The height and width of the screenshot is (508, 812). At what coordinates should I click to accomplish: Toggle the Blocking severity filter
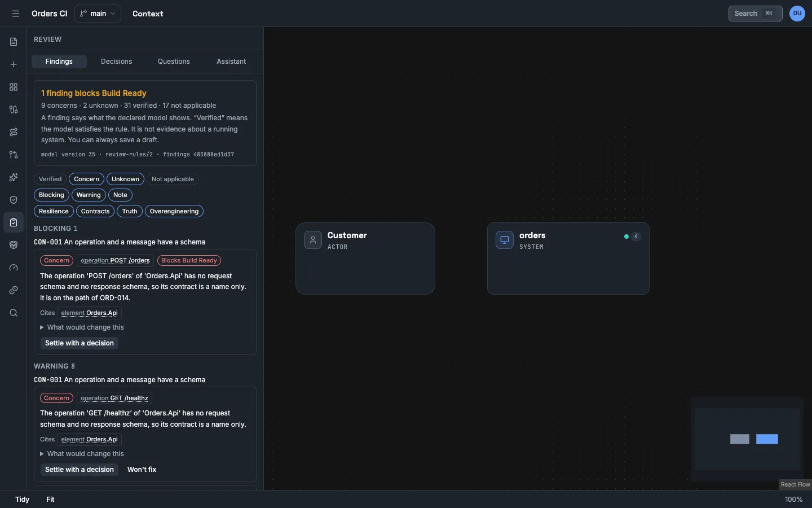[51, 195]
